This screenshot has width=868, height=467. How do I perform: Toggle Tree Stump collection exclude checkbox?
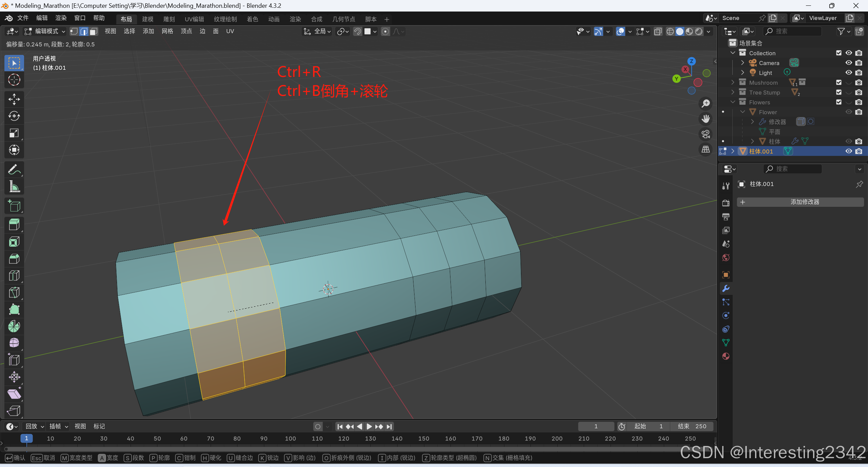(839, 92)
